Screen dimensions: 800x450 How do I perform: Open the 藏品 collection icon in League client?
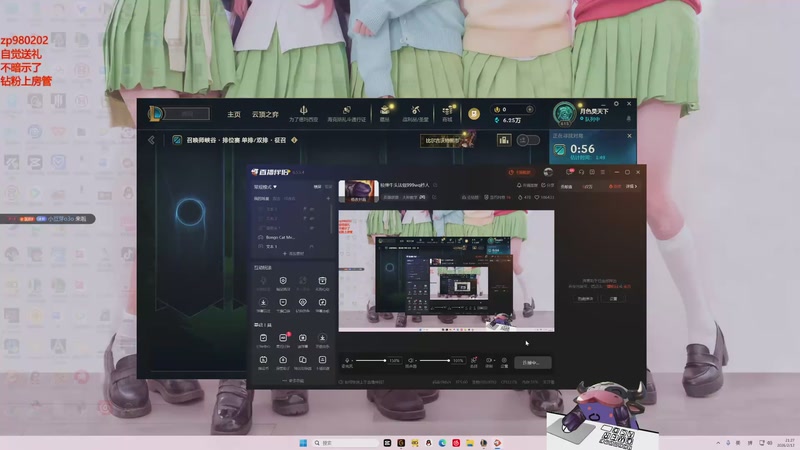click(385, 110)
